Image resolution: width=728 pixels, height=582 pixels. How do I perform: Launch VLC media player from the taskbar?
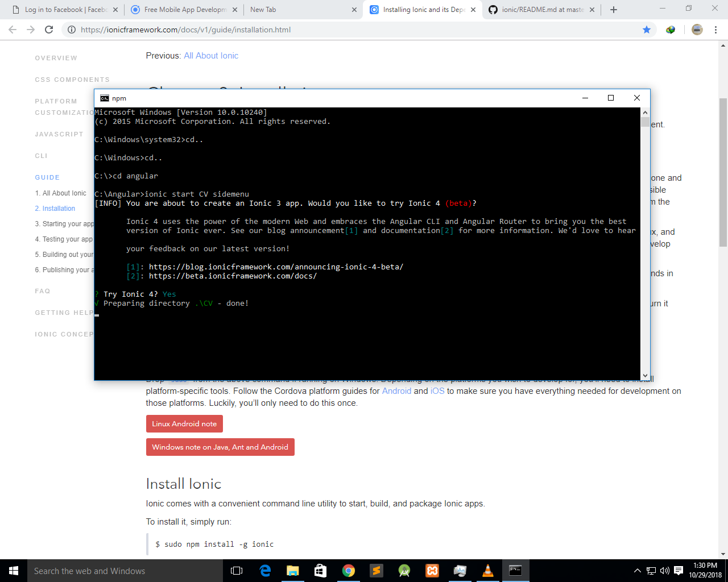[487, 571]
